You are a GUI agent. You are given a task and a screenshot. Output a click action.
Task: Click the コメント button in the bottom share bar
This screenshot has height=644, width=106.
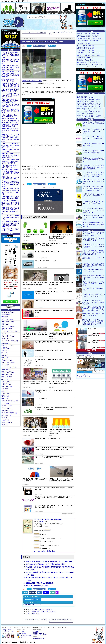[x=46, y=592]
